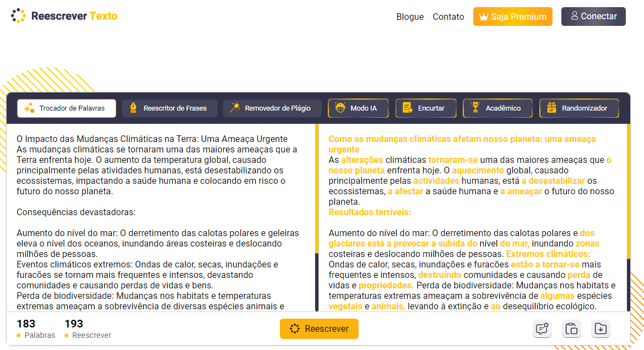Click the magic wand icon of Removedor de Plágio
This screenshot has width=644, height=350.
235,107
